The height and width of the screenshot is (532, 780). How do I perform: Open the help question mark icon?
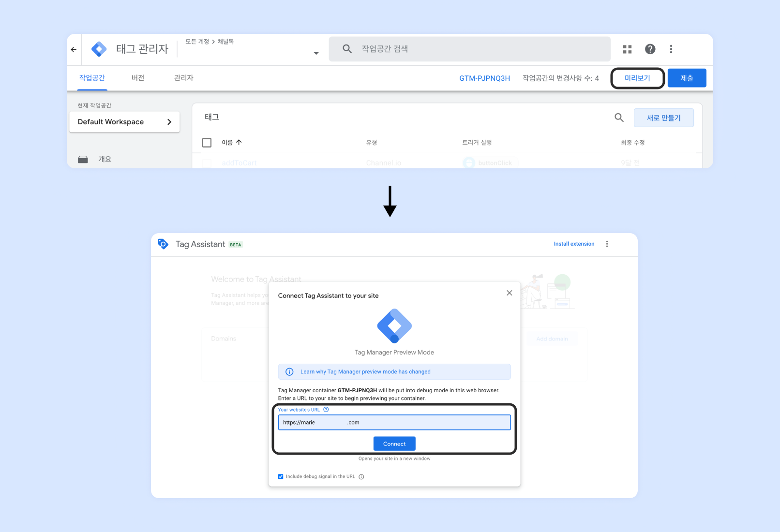650,49
